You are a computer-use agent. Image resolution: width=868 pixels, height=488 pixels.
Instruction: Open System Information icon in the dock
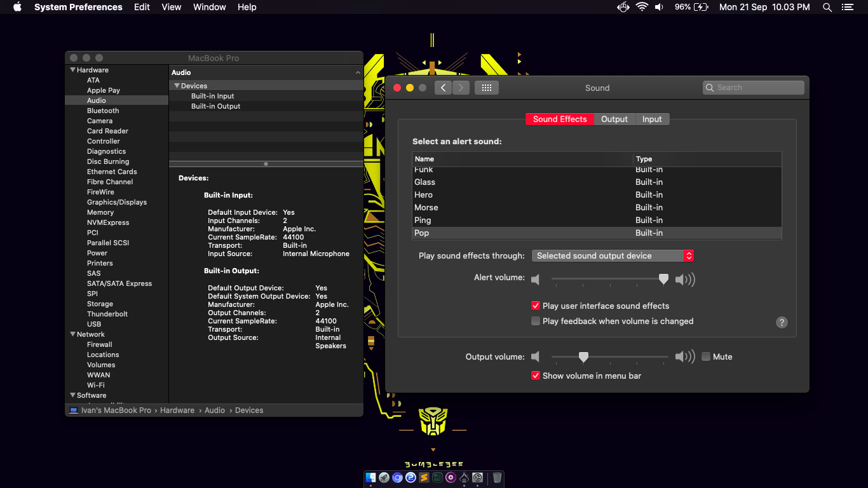464,477
